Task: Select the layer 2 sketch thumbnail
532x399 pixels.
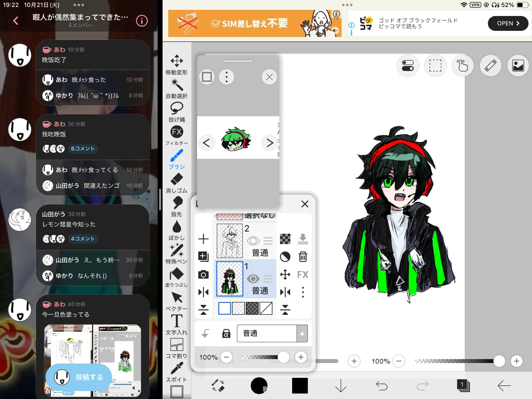Action: (x=230, y=241)
